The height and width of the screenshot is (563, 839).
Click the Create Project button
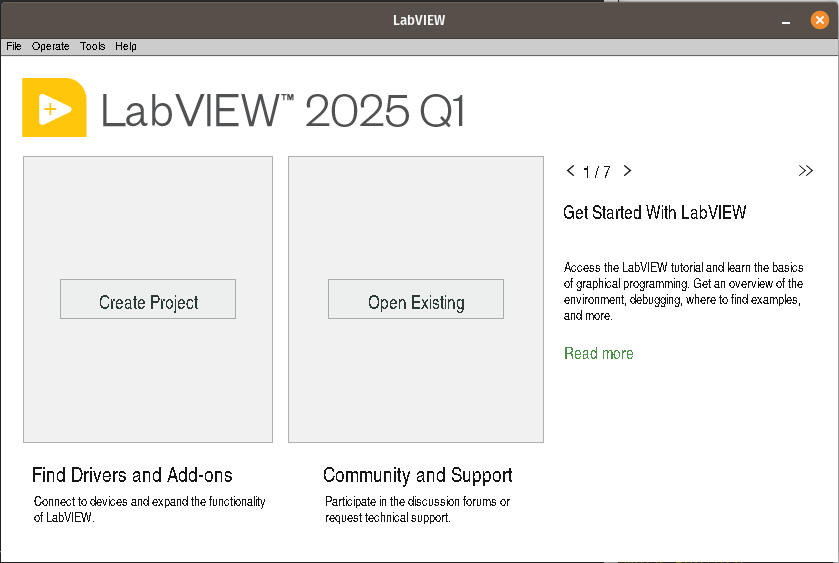point(148,299)
